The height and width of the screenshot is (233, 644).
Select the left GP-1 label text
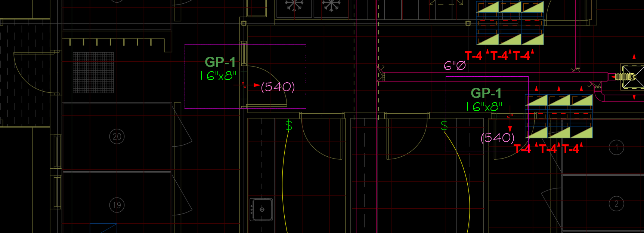(x=220, y=62)
